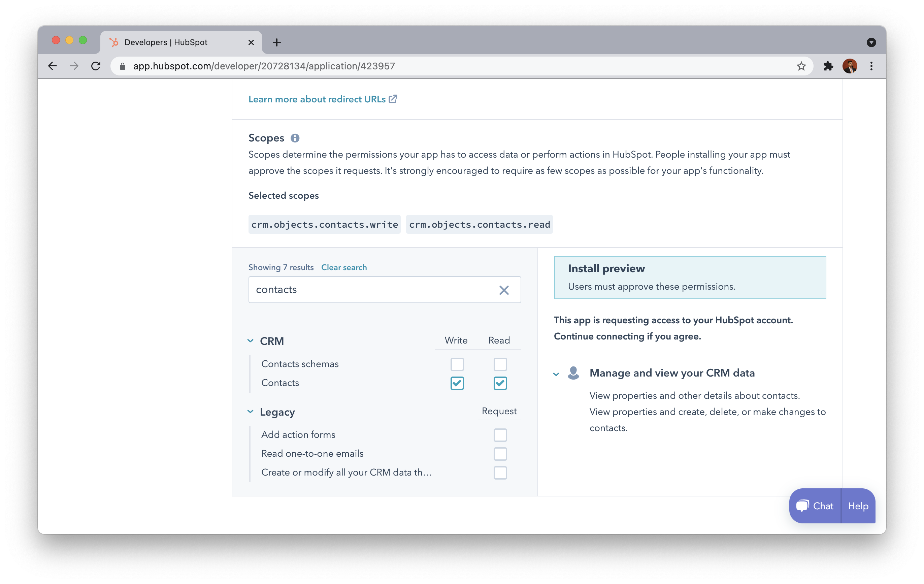Check Add action forms request box
The height and width of the screenshot is (584, 924).
[x=500, y=435]
